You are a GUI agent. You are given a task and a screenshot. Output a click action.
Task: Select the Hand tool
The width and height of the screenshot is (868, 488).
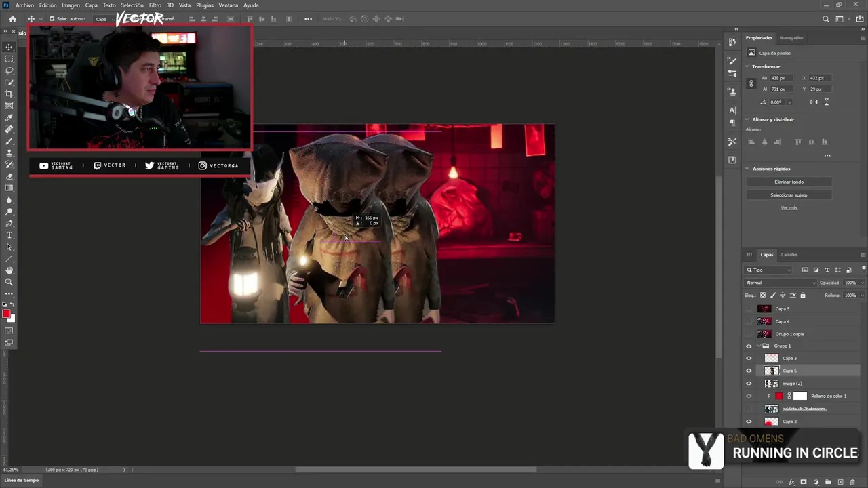9,270
